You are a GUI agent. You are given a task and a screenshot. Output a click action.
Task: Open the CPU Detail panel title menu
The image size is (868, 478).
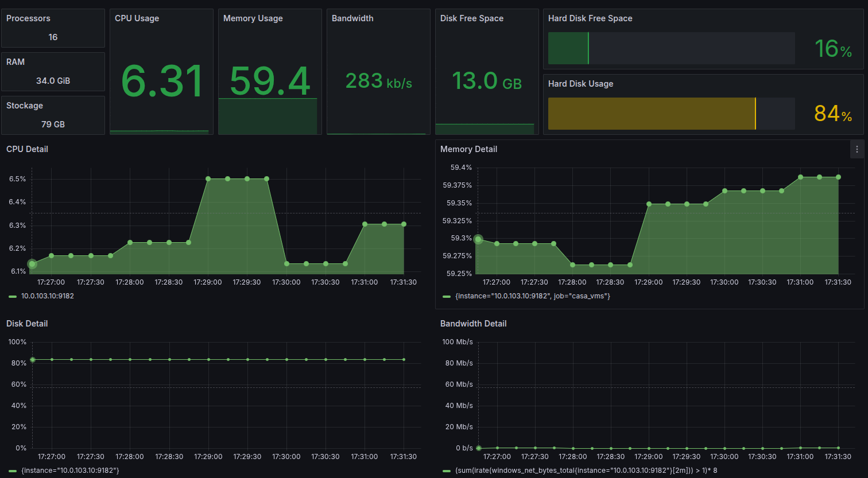(x=27, y=149)
